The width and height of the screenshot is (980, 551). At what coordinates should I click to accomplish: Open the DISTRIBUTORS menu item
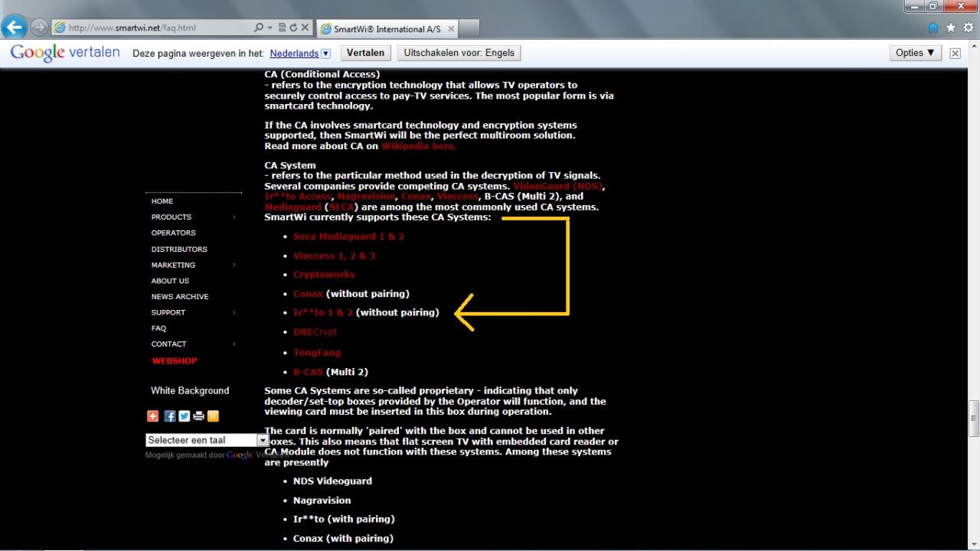pyautogui.click(x=179, y=249)
